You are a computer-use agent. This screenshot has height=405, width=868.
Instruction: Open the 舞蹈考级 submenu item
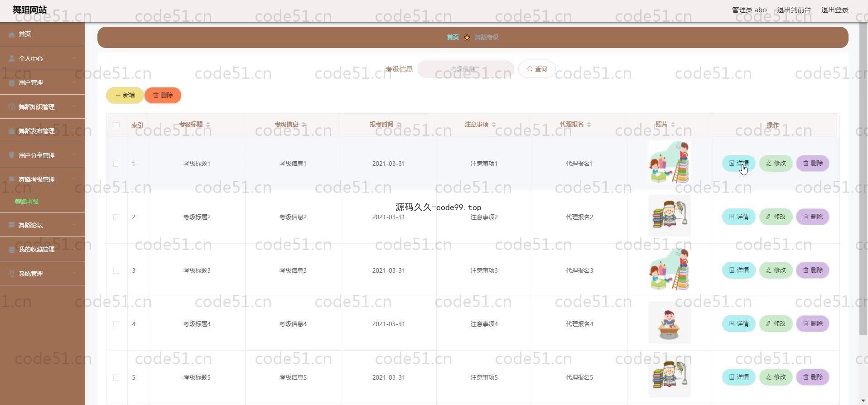tap(27, 202)
